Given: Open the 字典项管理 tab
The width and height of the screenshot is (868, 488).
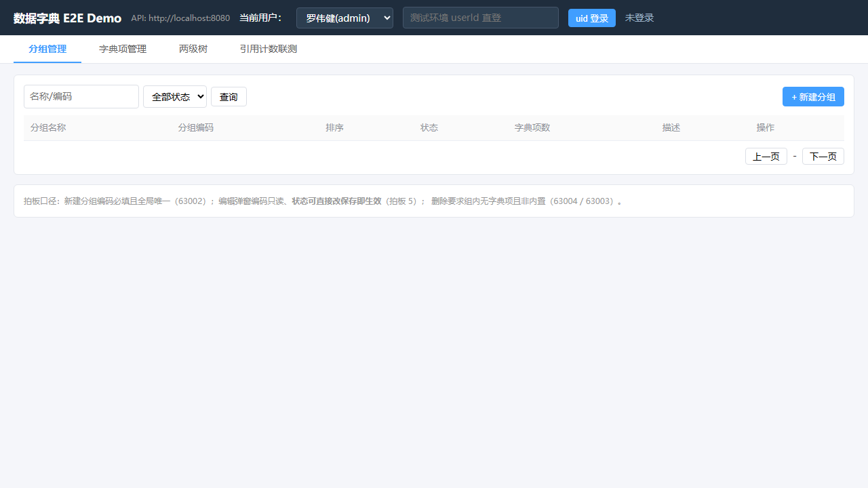Looking at the screenshot, I should coord(123,49).
